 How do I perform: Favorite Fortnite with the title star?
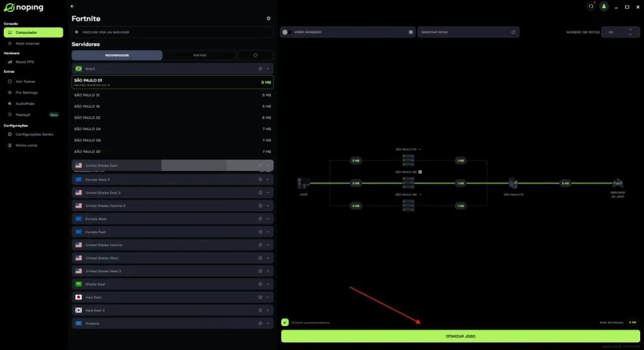(269, 18)
